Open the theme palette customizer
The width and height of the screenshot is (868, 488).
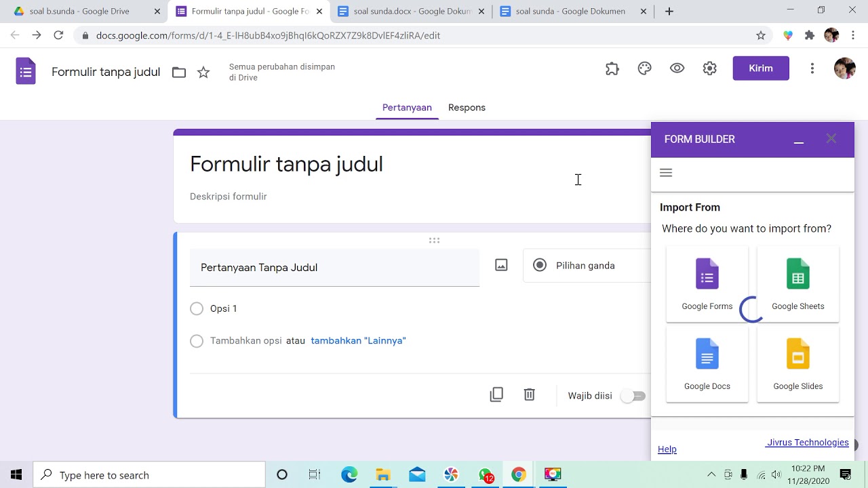(645, 68)
